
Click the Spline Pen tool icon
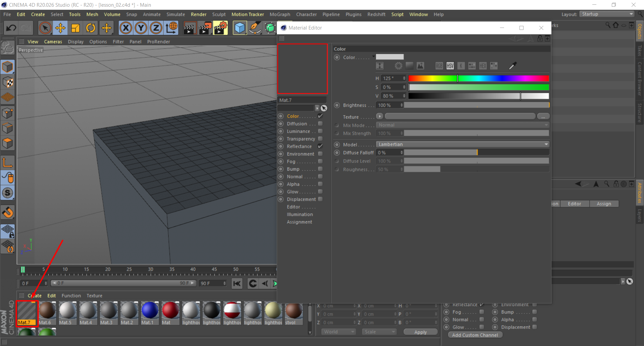tap(255, 28)
